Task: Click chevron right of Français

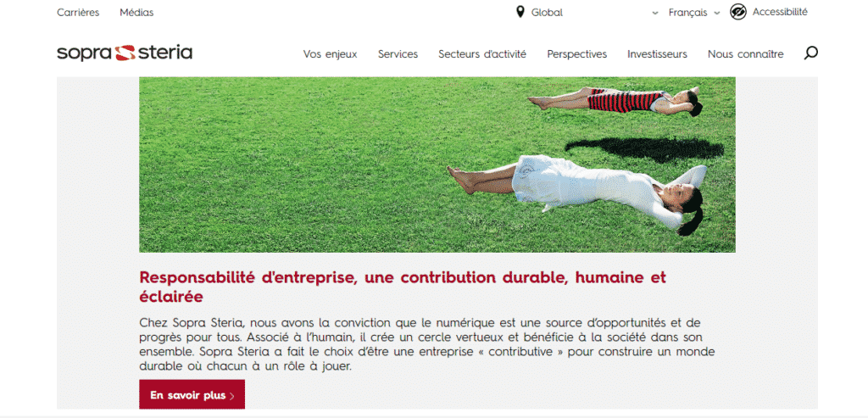Action: tap(717, 13)
